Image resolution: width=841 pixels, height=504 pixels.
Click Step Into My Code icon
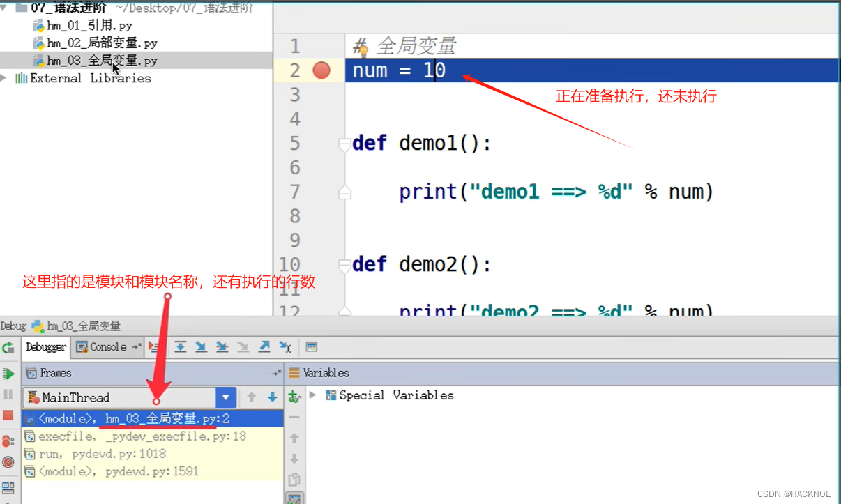(x=222, y=346)
